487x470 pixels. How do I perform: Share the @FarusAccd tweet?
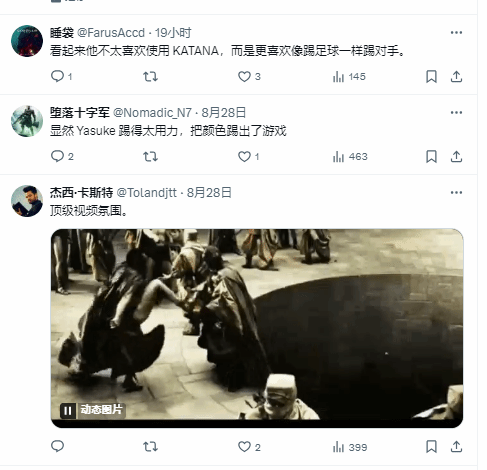click(x=456, y=77)
